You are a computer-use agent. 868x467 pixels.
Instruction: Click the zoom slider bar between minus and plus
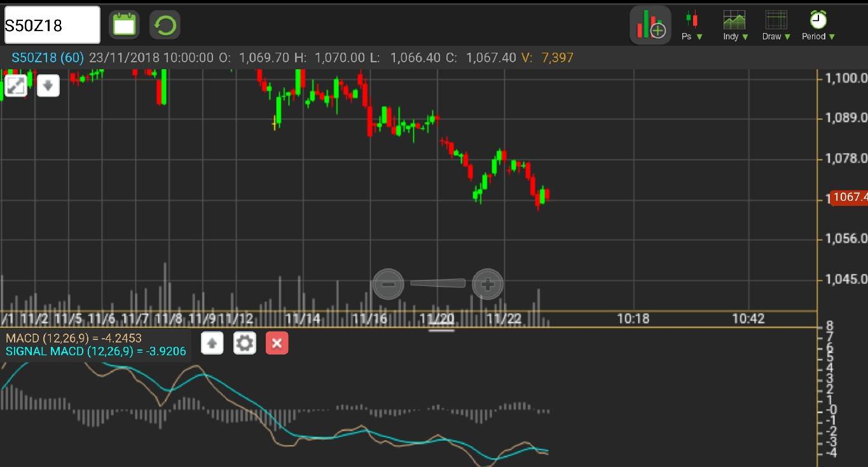click(x=437, y=283)
